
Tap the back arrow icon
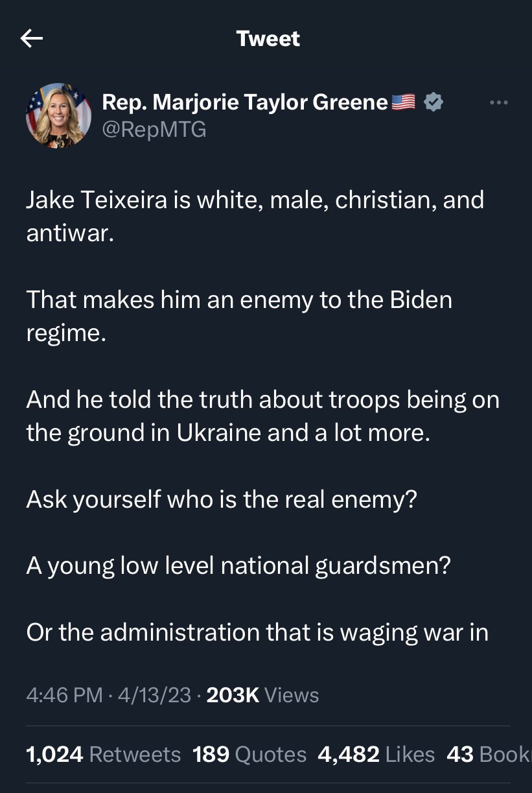click(32, 39)
